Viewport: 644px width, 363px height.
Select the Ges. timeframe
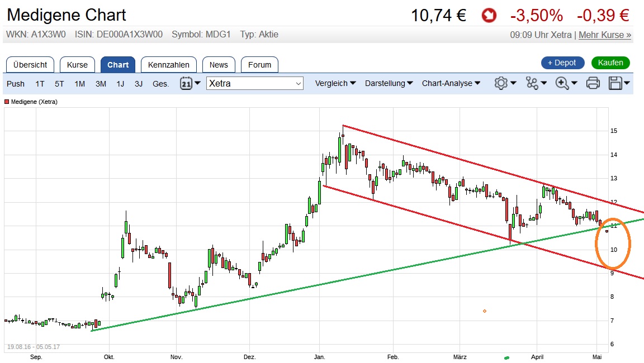[x=160, y=84]
